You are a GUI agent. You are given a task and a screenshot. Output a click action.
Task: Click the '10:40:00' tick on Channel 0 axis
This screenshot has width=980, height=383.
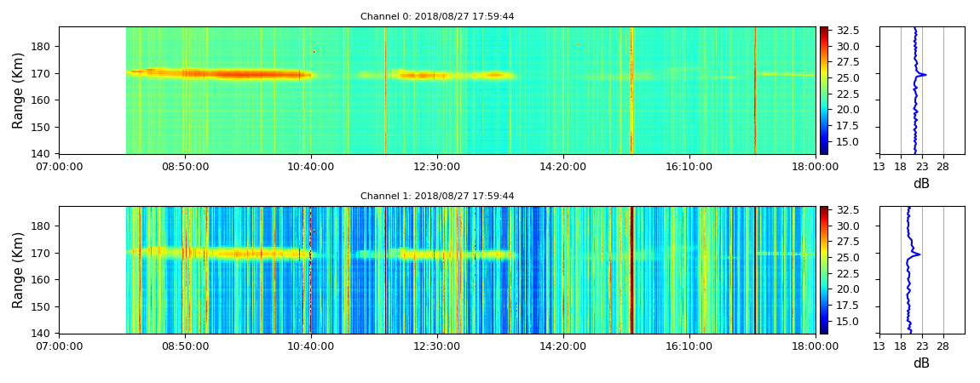(311, 167)
